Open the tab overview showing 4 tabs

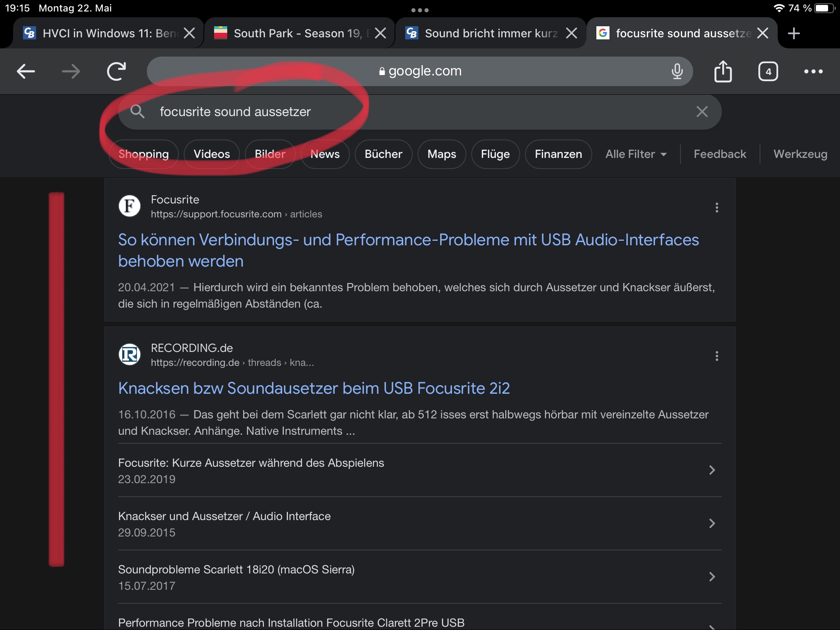(768, 71)
